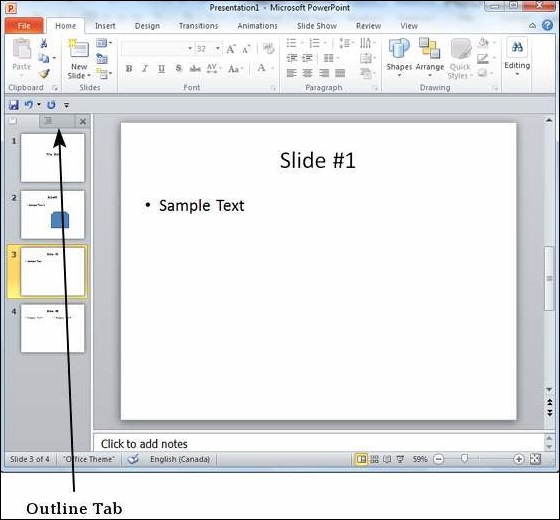
Task: Undo the last action
Action: pos(29,105)
